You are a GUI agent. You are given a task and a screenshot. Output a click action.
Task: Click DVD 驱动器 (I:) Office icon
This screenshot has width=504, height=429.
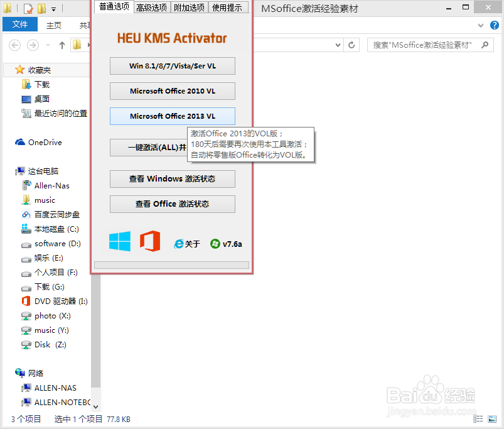pyautogui.click(x=26, y=301)
